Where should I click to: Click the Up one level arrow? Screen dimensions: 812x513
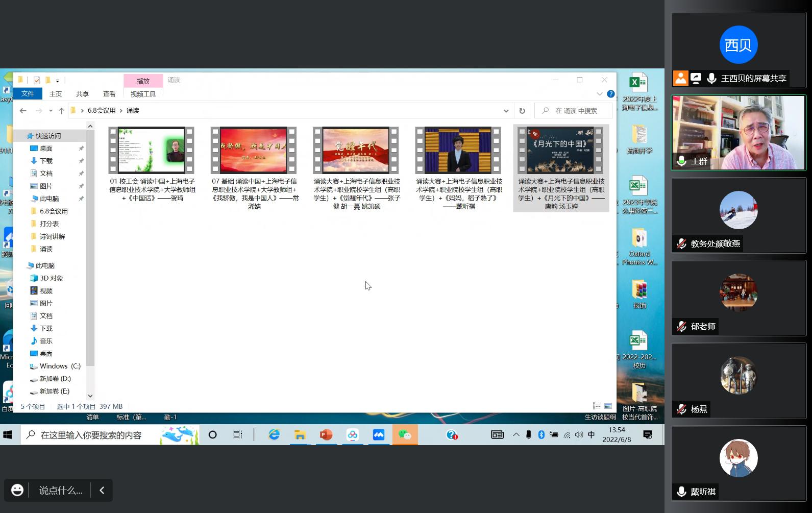click(61, 111)
